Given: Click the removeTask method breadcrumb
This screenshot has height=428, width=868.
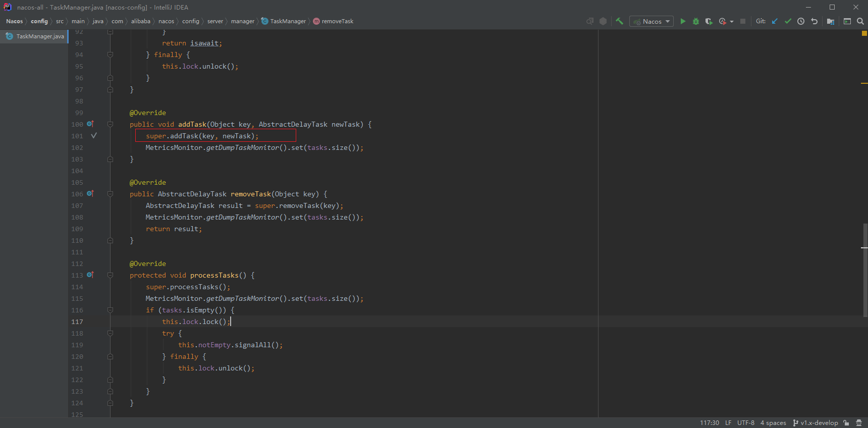Looking at the screenshot, I should tap(333, 21).
